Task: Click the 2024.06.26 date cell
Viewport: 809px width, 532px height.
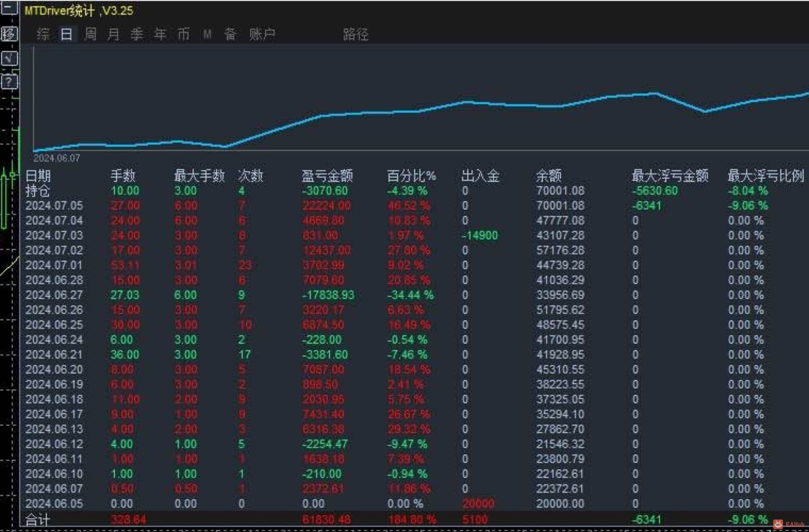Action: coord(54,310)
